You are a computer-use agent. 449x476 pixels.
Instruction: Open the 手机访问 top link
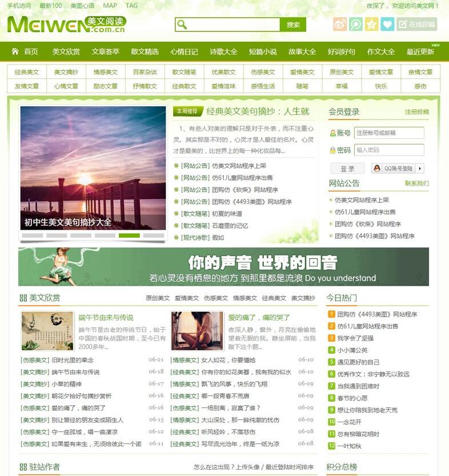19,6
